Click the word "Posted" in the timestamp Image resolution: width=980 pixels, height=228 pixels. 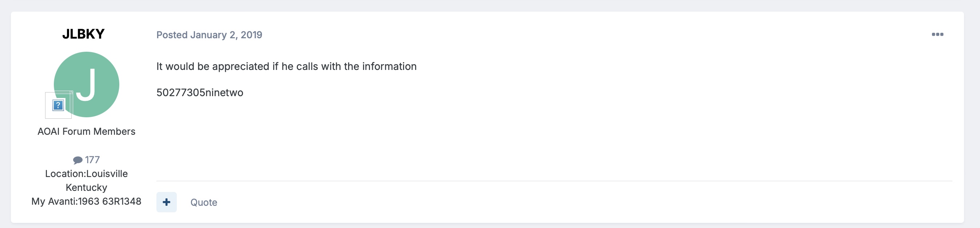pyautogui.click(x=172, y=35)
